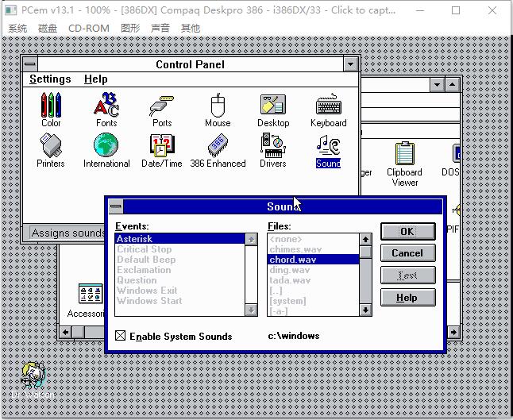Click left arrow of background window's horizontal scrollbar
This screenshot has width=513, height=420.
click(65, 333)
